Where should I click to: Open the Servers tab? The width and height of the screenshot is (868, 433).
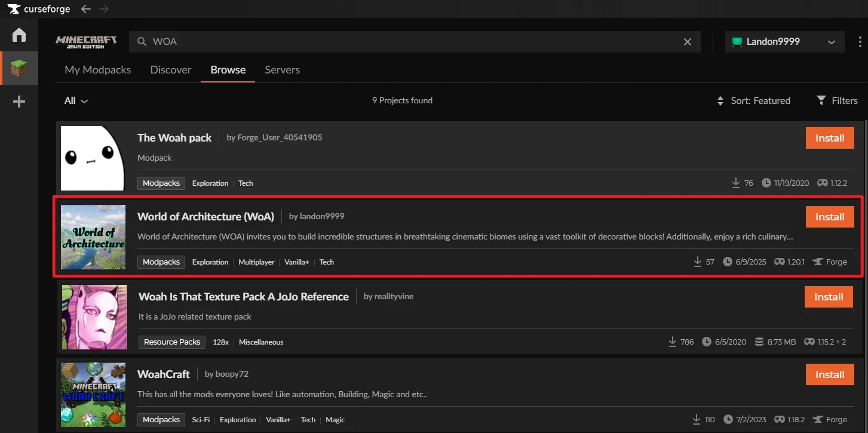coord(283,70)
